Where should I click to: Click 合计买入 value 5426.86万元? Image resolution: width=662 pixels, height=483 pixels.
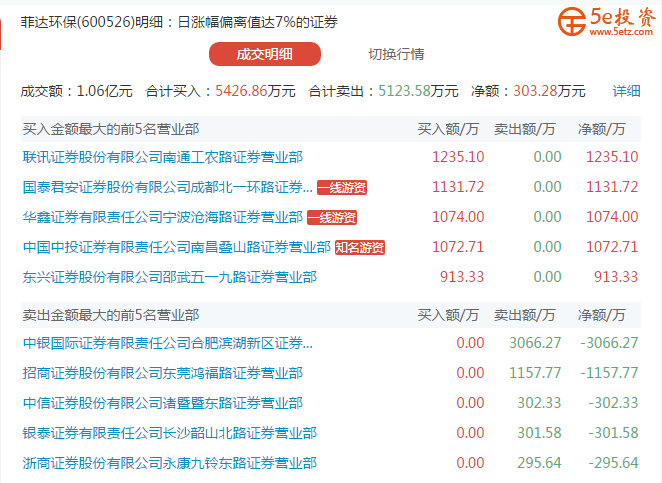point(255,91)
